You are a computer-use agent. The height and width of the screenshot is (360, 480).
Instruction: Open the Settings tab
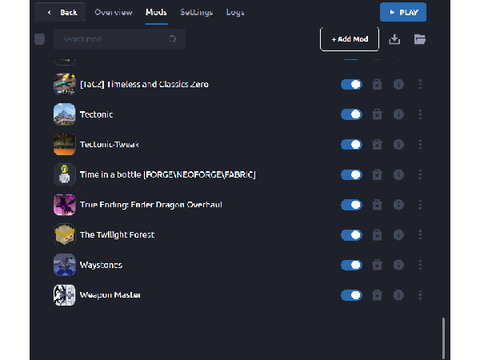pyautogui.click(x=196, y=12)
